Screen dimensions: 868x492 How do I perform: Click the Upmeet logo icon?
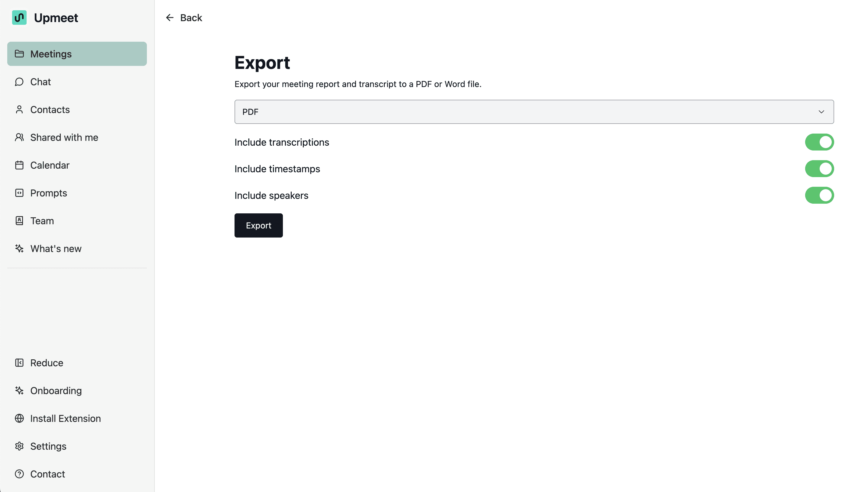19,18
